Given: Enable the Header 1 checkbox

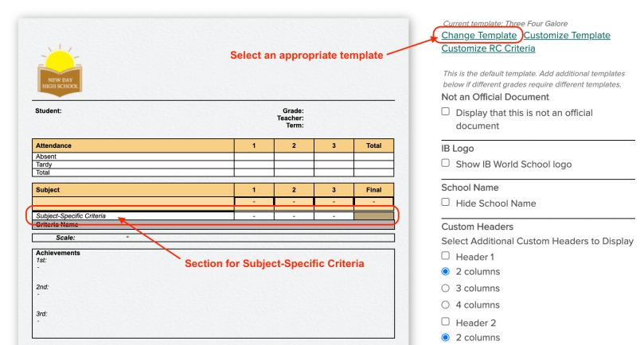Looking at the screenshot, I should pos(446,256).
